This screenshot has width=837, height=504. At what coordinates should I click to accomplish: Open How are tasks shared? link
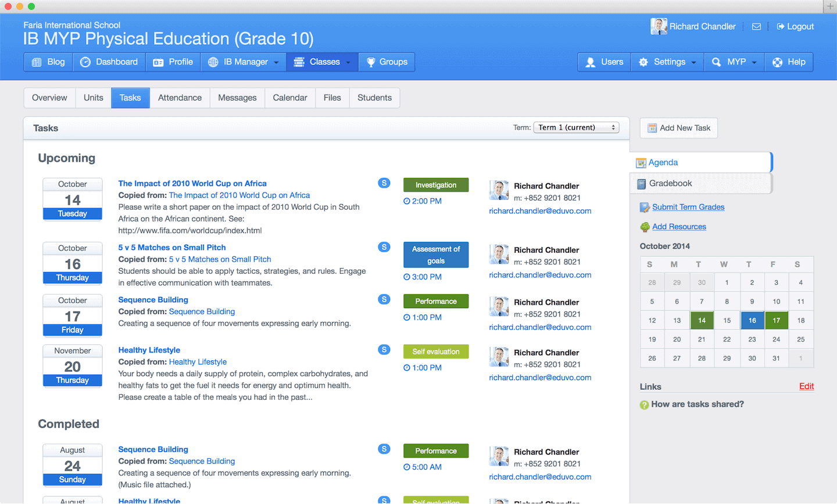(x=697, y=405)
